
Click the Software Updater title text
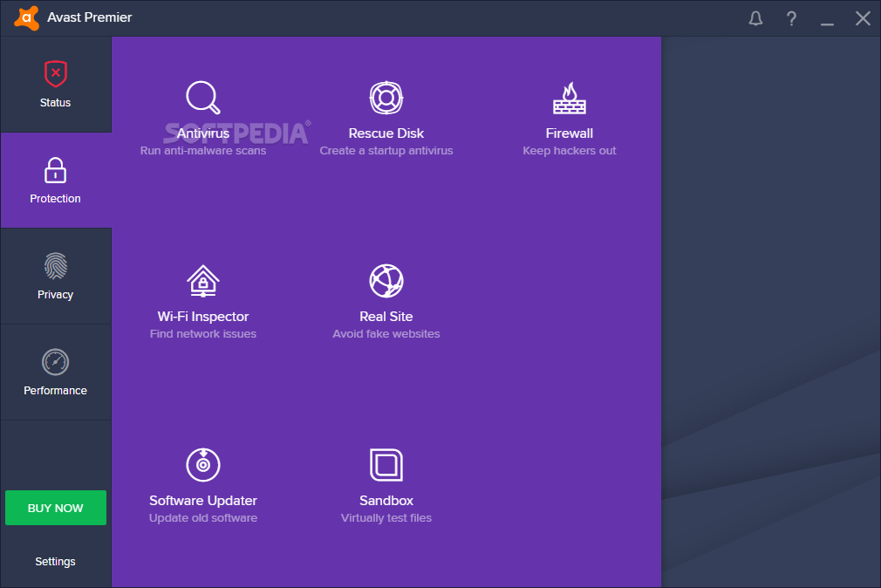pyautogui.click(x=203, y=500)
